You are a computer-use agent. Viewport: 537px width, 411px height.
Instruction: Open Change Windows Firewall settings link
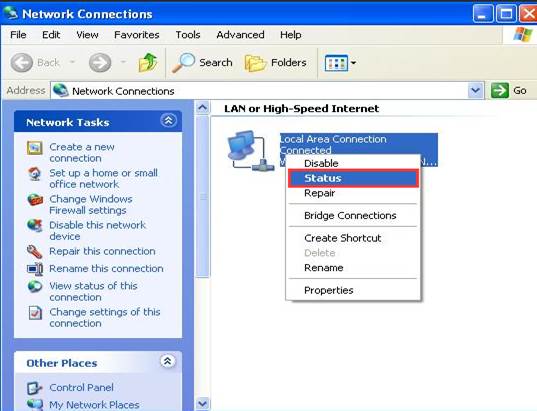pyautogui.click(x=90, y=204)
